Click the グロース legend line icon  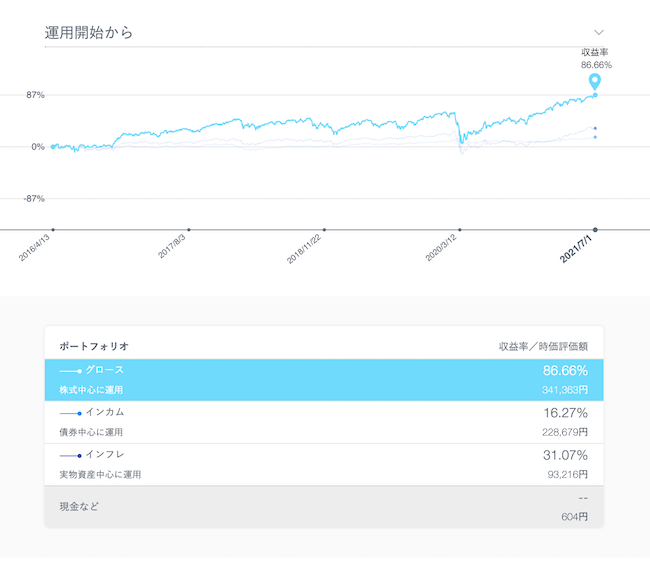click(x=70, y=371)
